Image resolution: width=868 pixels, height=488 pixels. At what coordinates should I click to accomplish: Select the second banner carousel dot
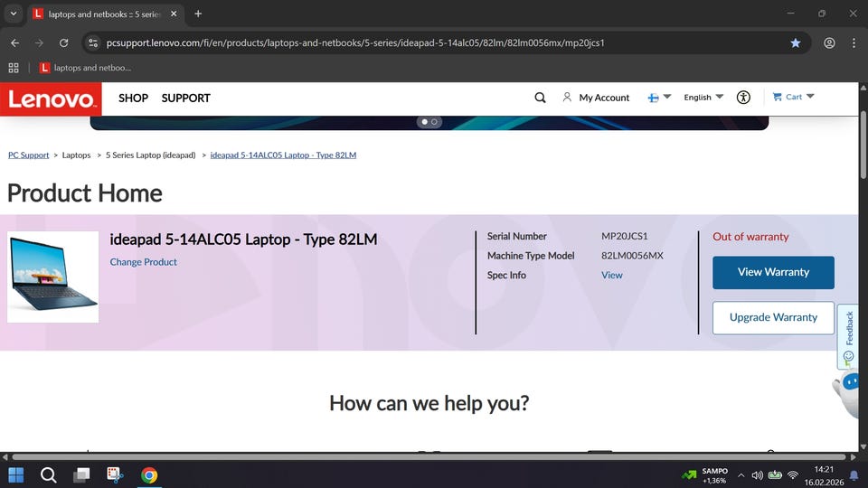click(435, 122)
